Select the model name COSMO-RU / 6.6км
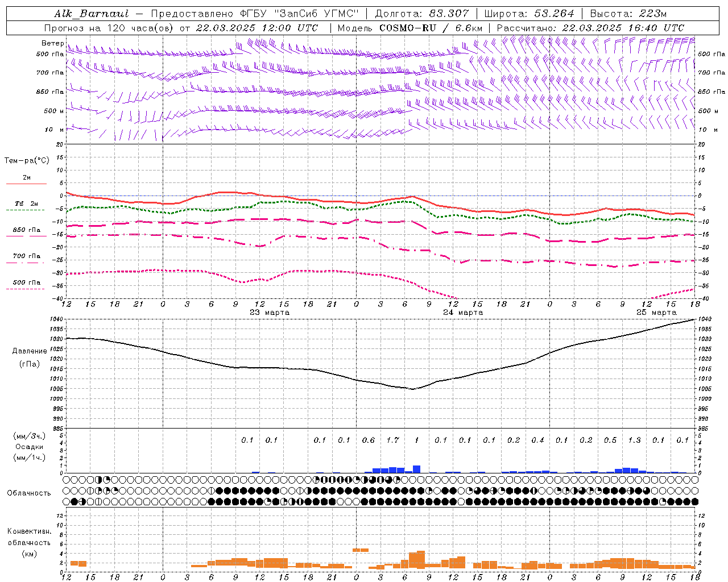728x582 pixels. (431, 28)
